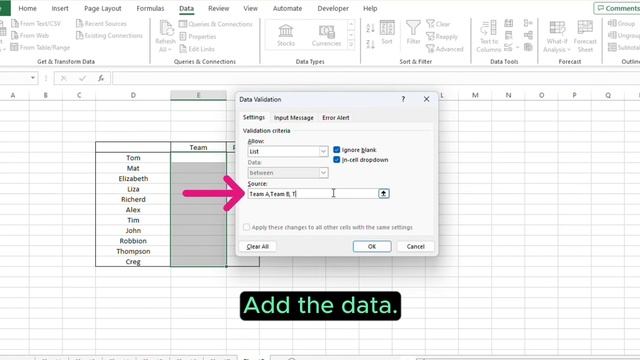Click OK in Data Validation dialog
Viewport: 640px width, 360px height.
372,247
